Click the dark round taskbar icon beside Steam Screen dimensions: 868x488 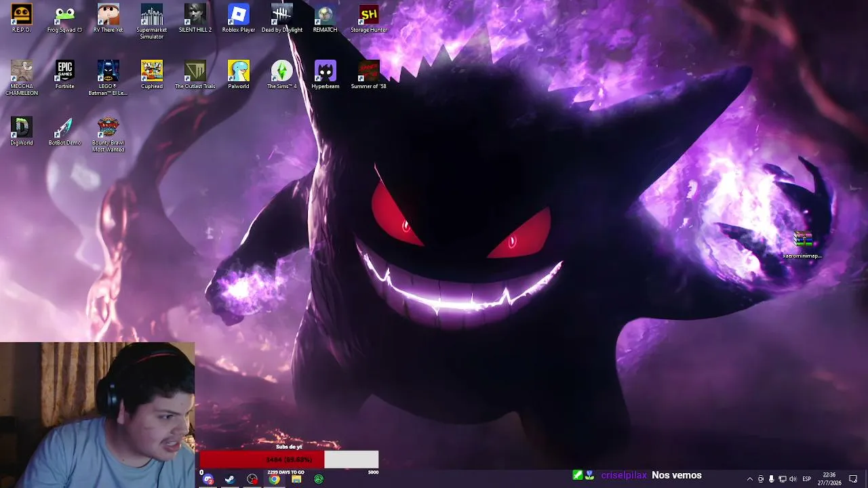coord(252,479)
